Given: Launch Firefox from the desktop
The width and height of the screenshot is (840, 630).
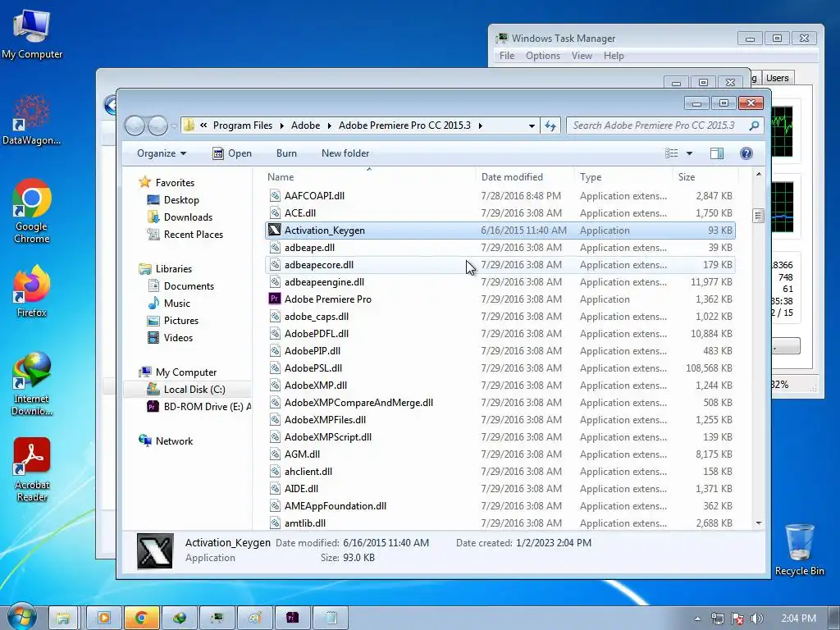Looking at the screenshot, I should pos(32,291).
